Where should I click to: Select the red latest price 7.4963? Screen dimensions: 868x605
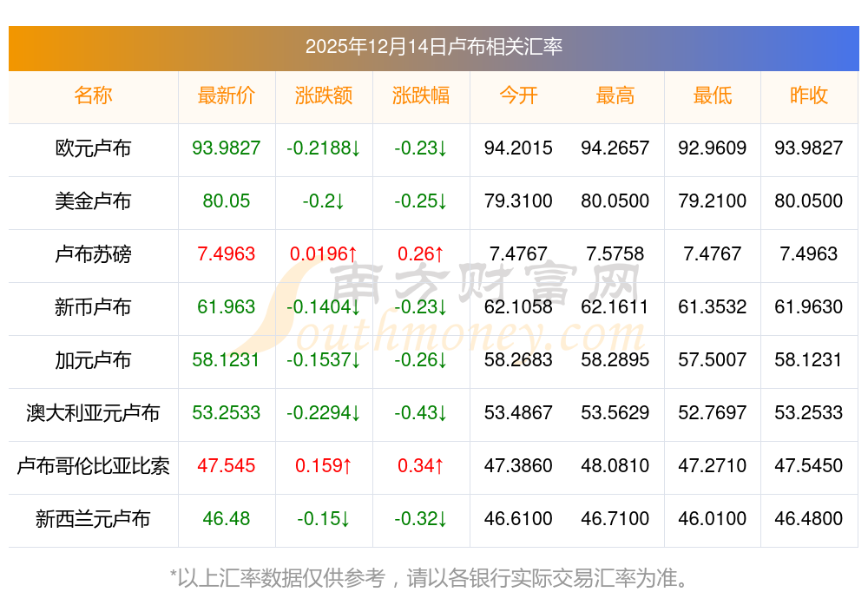pyautogui.click(x=227, y=254)
